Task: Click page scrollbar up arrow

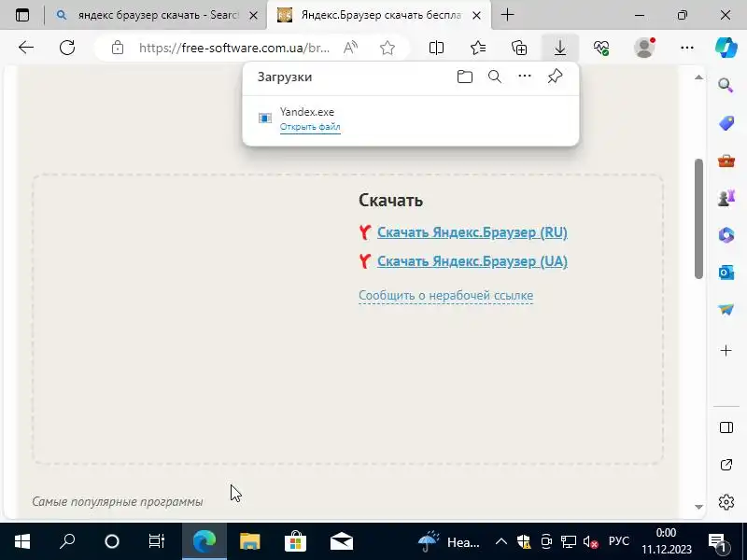Action: tap(698, 77)
